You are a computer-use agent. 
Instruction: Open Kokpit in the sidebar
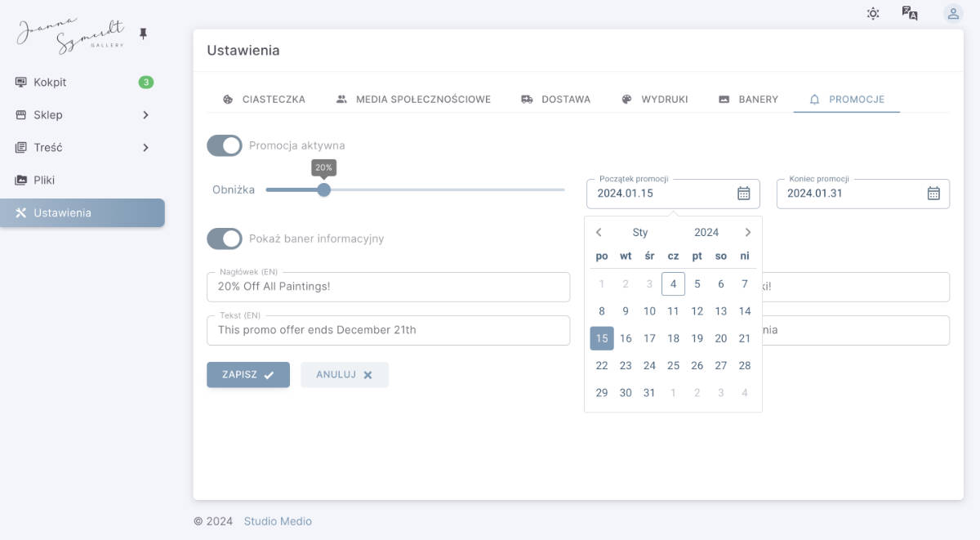tap(82, 82)
